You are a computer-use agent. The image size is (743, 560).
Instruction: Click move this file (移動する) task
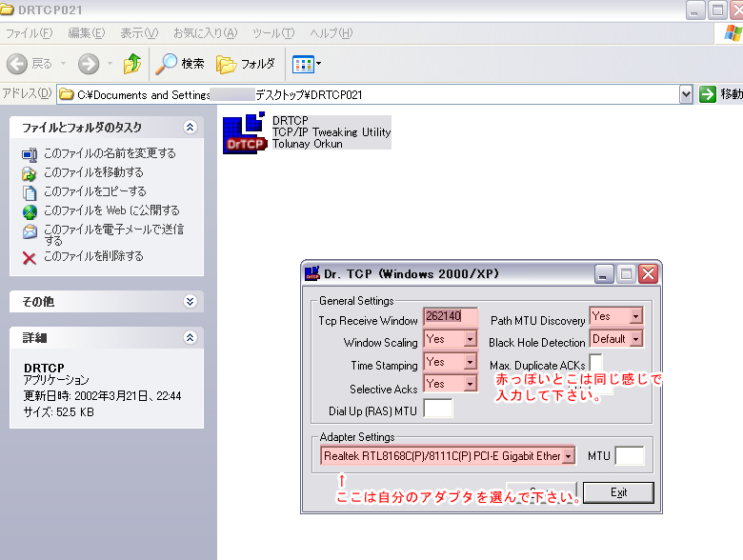tap(93, 172)
